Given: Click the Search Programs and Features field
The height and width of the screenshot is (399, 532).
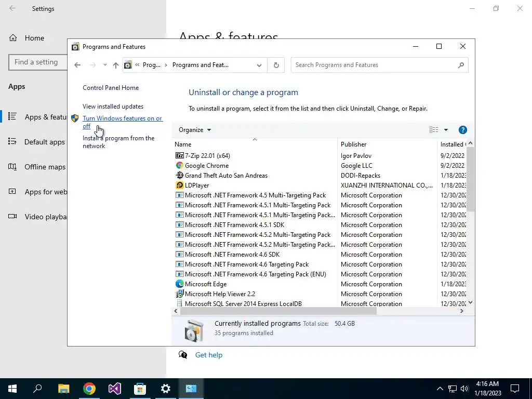Looking at the screenshot, I should (x=379, y=65).
